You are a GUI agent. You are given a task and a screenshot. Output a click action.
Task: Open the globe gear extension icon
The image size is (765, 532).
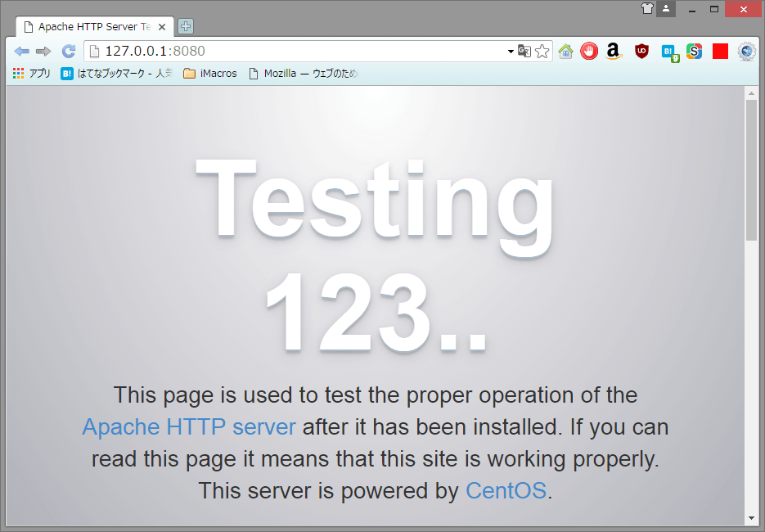[746, 52]
